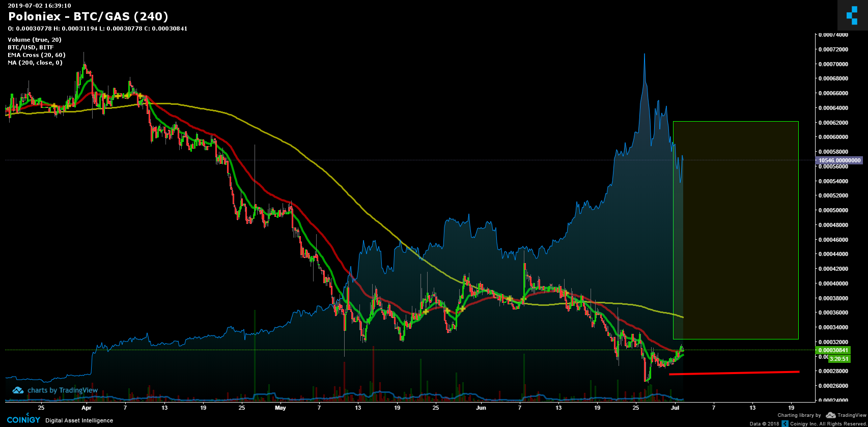The image size is (868, 427).
Task: Click the 'Jun' date axis label
Action: (481, 408)
